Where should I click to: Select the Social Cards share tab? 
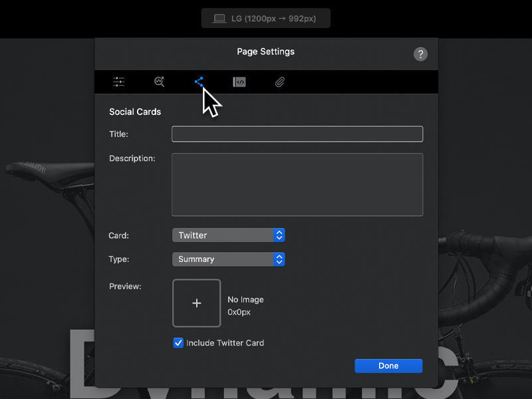(x=199, y=82)
